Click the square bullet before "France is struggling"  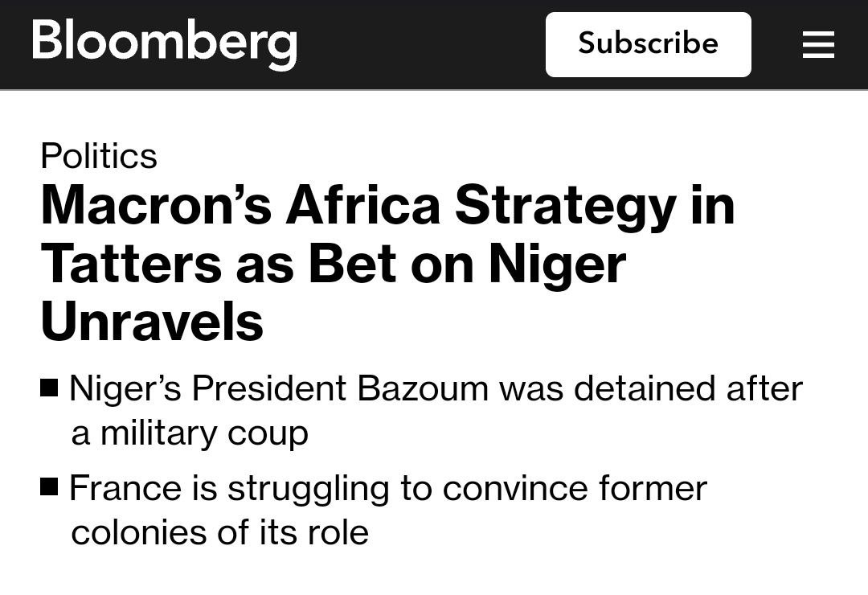coord(49,486)
